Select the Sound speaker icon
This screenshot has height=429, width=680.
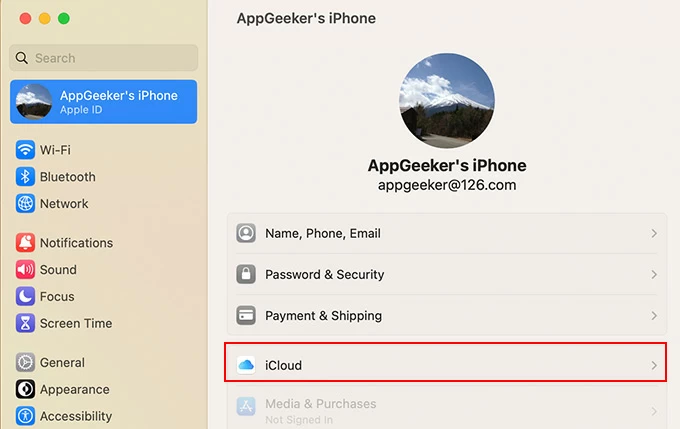tap(26, 270)
